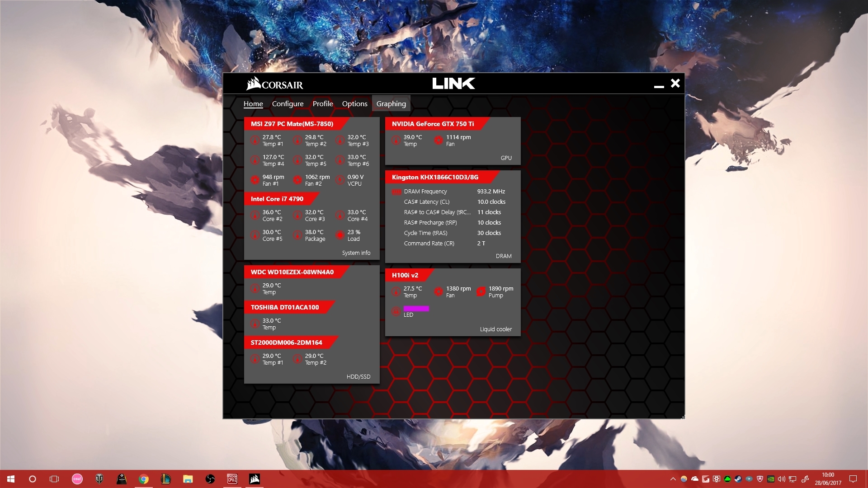Open the Configure tab
This screenshot has width=868, height=488.
(288, 103)
